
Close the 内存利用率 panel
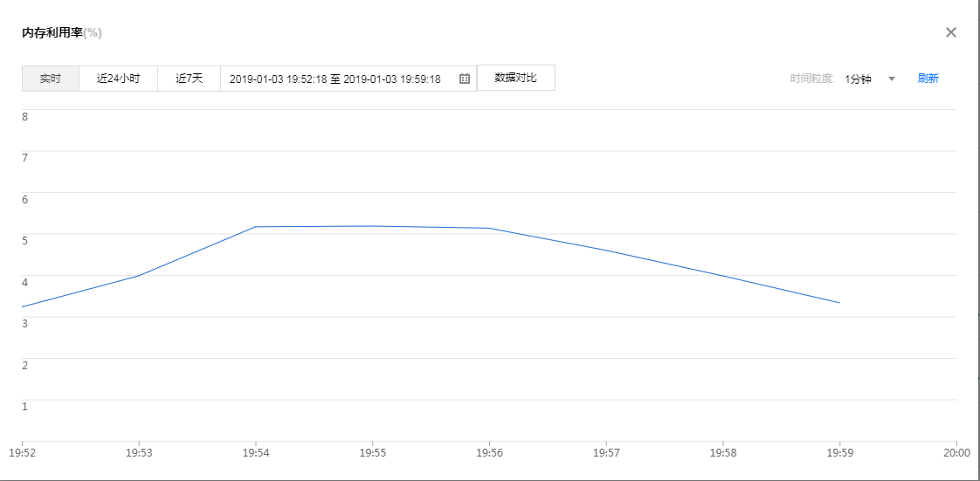coord(951,32)
